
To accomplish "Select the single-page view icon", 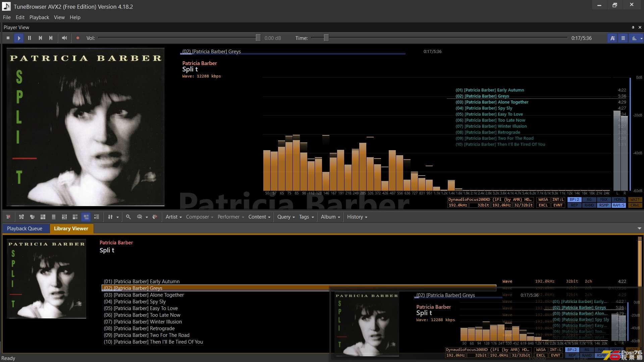I will click(54, 217).
